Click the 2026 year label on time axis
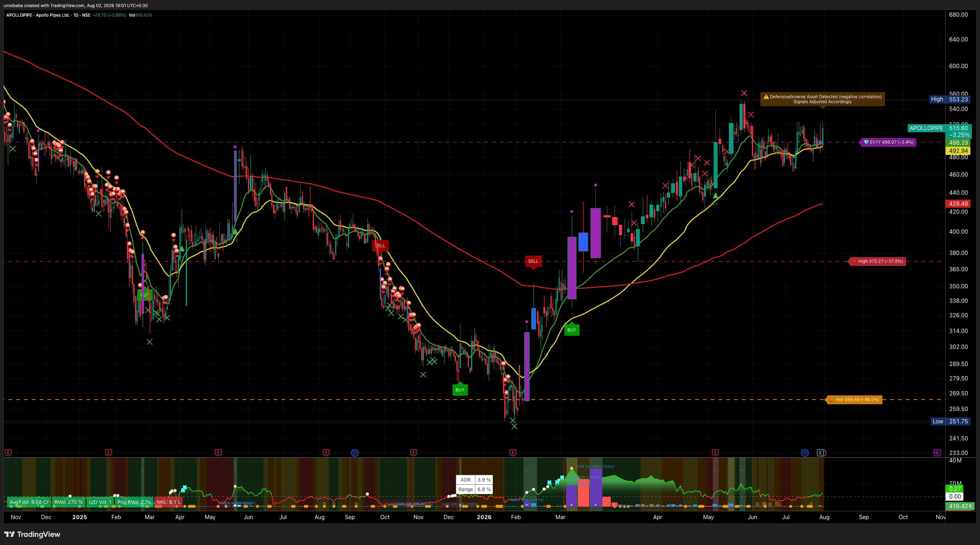Image resolution: width=980 pixels, height=545 pixels. click(484, 517)
